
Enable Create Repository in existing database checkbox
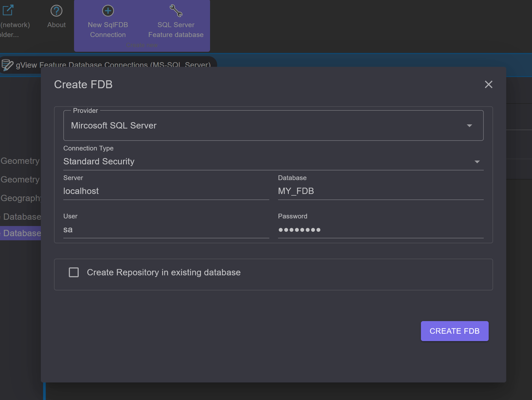coord(74,272)
